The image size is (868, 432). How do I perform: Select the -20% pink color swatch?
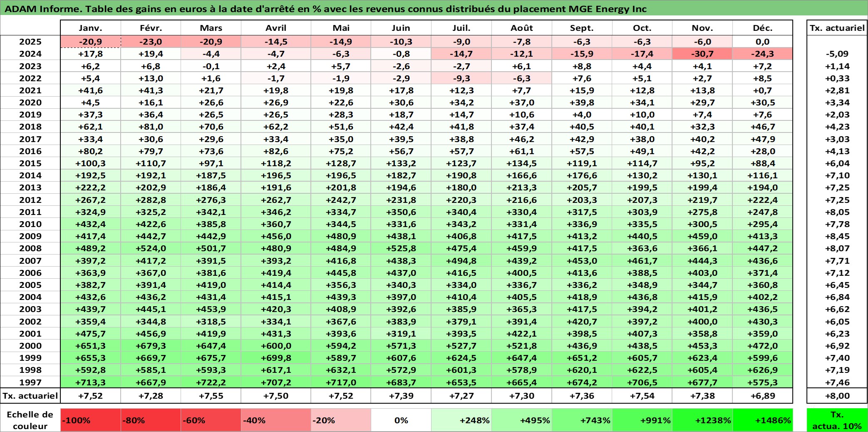coord(341,420)
